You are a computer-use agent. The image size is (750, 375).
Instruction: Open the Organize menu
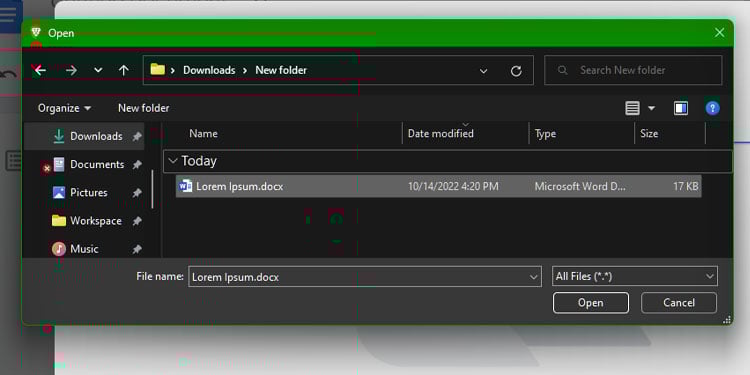pos(65,108)
